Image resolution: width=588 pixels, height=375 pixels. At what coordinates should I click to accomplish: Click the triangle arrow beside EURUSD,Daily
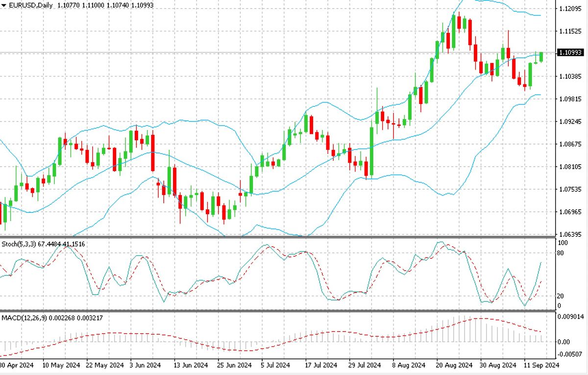pos(4,5)
